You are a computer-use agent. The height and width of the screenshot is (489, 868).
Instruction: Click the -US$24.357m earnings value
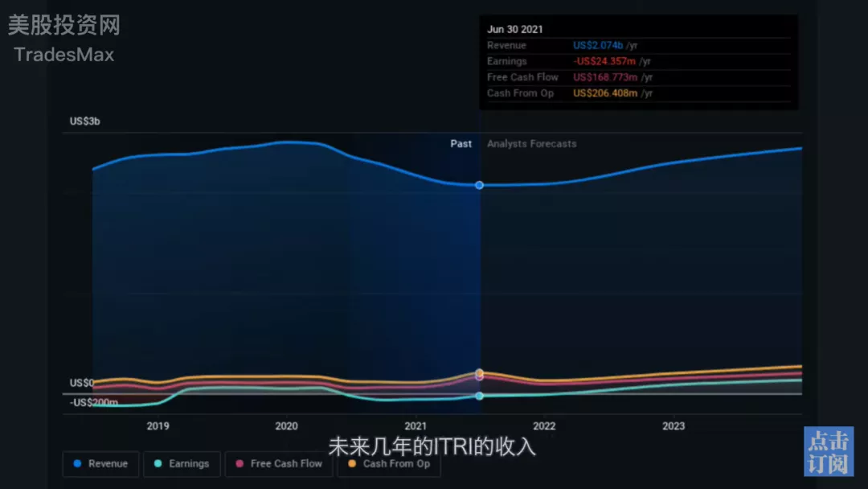coord(604,61)
